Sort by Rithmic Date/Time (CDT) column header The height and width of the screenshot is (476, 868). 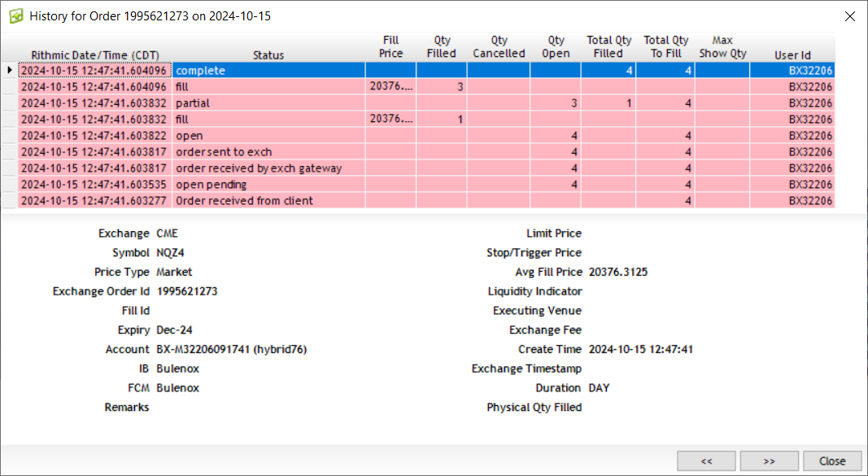point(95,55)
